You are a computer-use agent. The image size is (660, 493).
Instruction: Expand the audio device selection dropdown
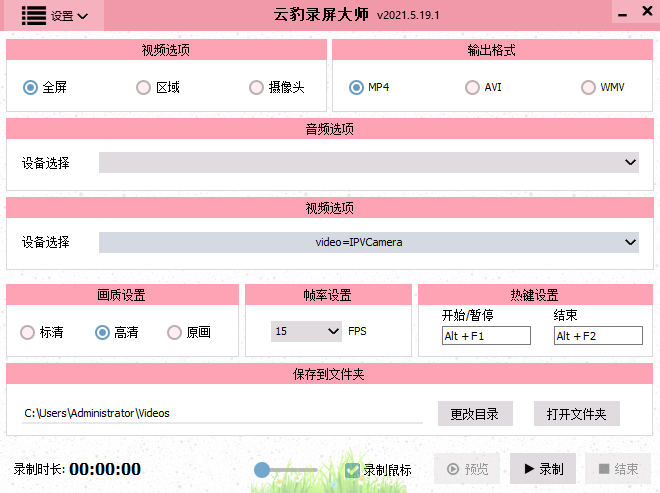368,162
